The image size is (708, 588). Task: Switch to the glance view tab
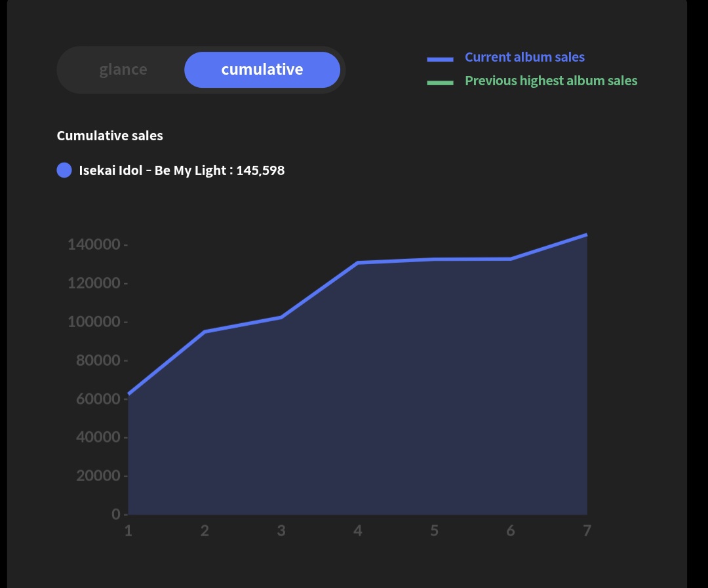[x=123, y=69]
